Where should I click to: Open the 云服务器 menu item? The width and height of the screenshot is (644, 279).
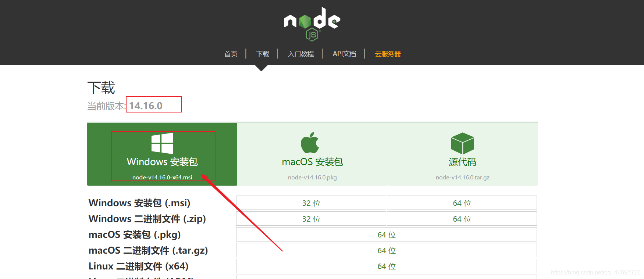pos(388,54)
